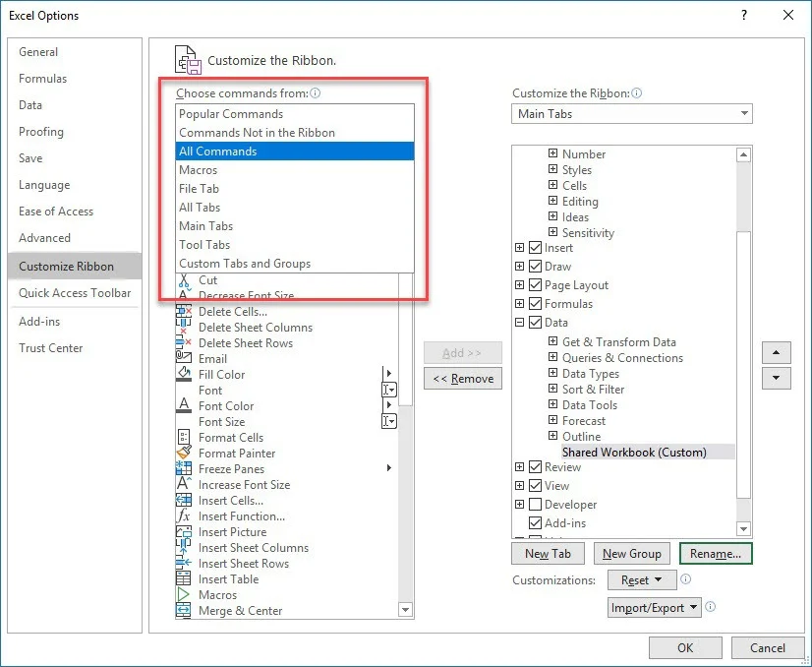Click the Move Up arrow button

tap(777, 352)
